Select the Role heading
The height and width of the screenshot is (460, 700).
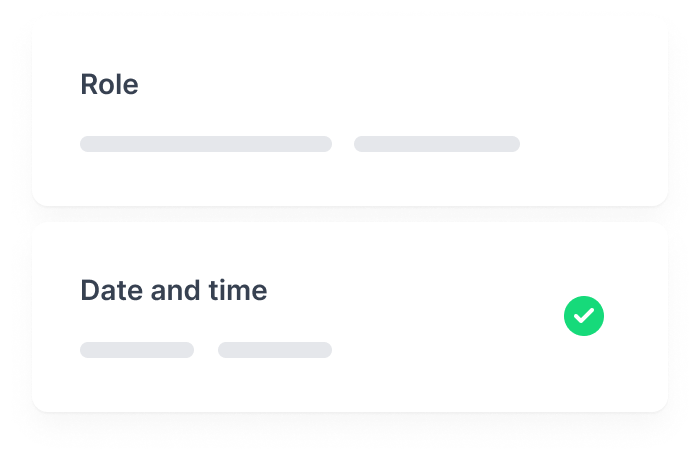[x=109, y=84]
